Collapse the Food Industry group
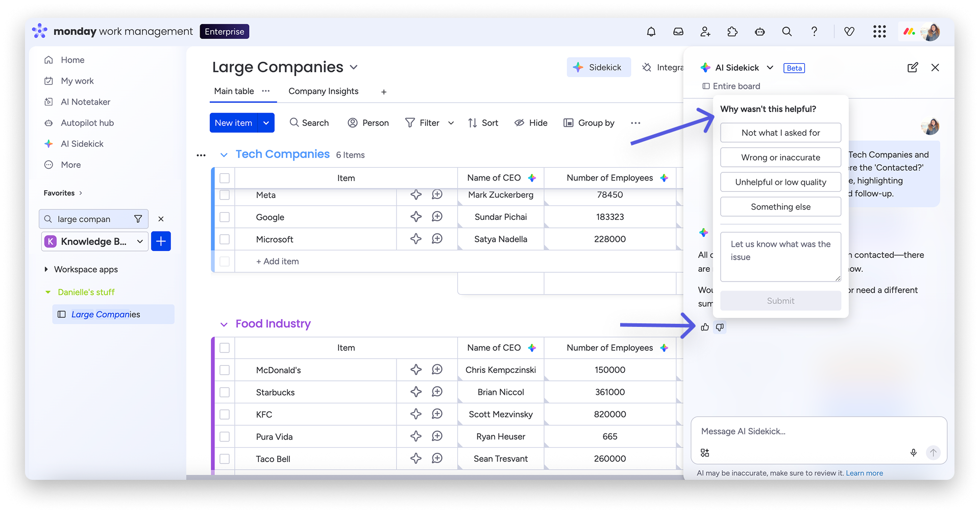The image size is (980, 513). click(x=224, y=324)
